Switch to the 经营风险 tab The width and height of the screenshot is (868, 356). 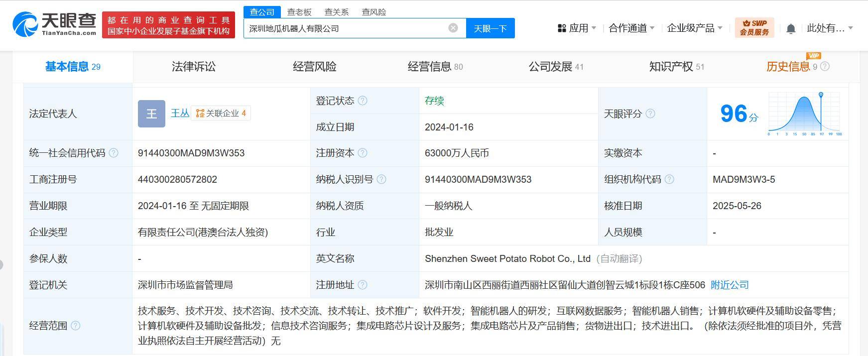[315, 67]
